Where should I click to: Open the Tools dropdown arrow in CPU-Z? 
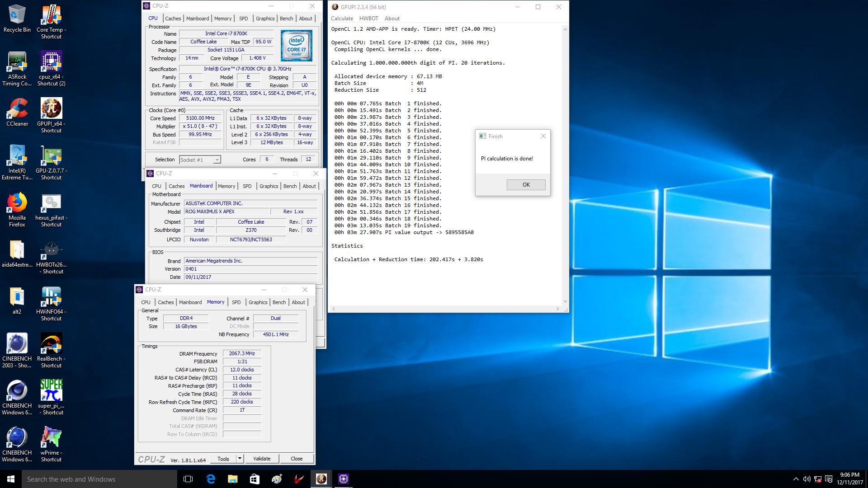click(x=240, y=459)
